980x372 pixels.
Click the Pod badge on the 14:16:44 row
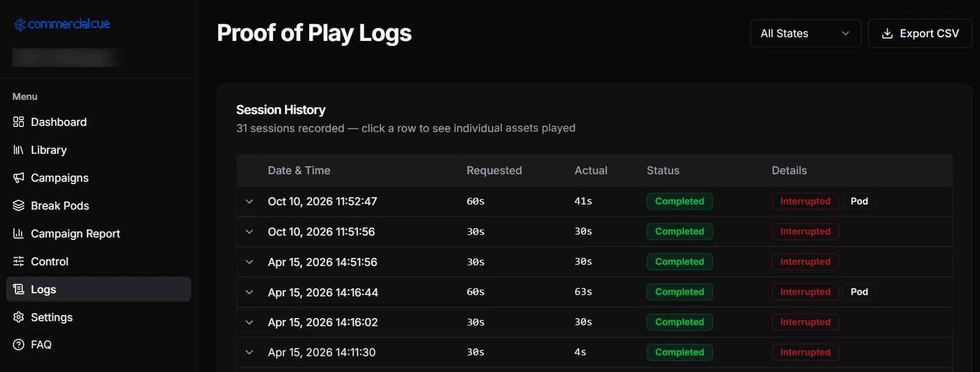coord(859,292)
